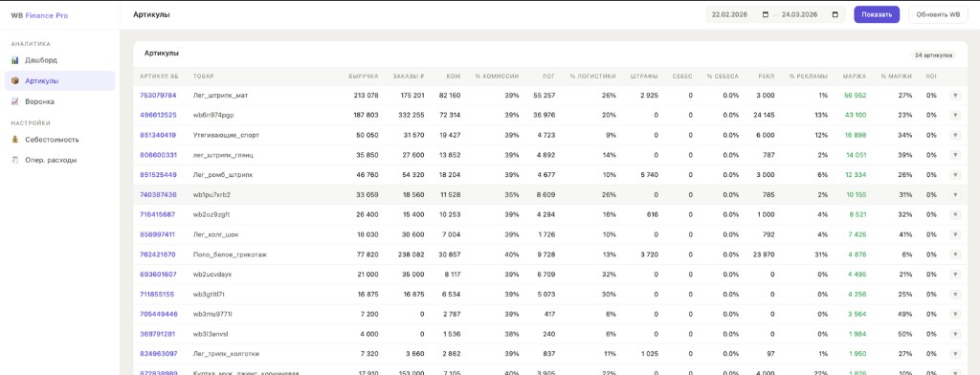Image resolution: width=980 pixels, height=375 pixels.
Task: Open article link 369791281
Action: click(x=158, y=334)
